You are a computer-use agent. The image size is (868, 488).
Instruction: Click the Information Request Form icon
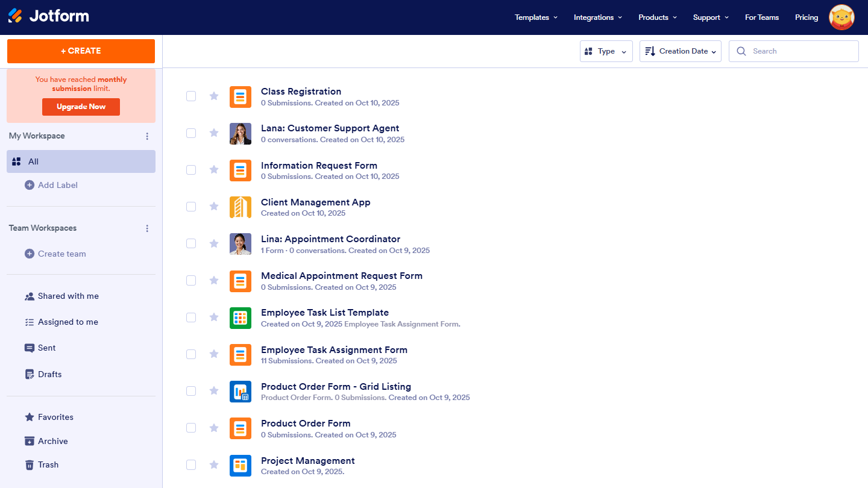(241, 170)
